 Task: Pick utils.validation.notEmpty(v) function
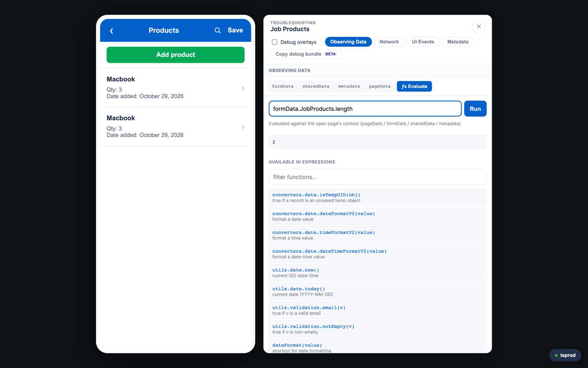coord(378,329)
